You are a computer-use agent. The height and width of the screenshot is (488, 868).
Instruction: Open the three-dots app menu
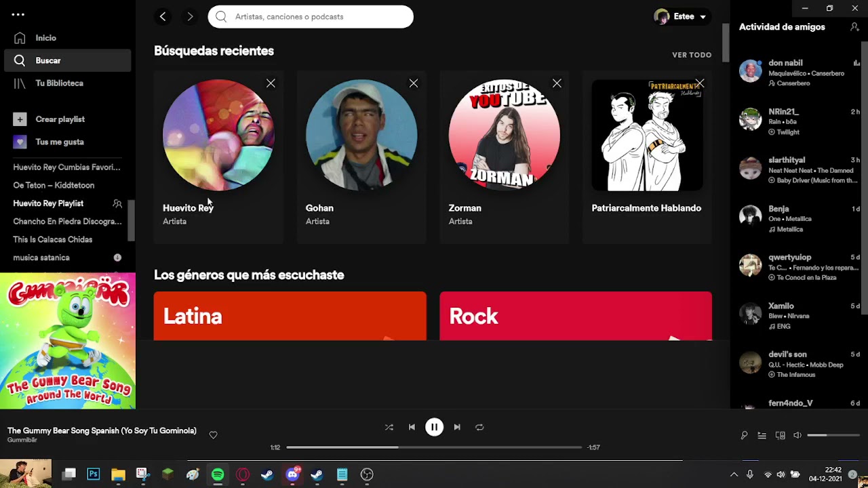pos(18,14)
